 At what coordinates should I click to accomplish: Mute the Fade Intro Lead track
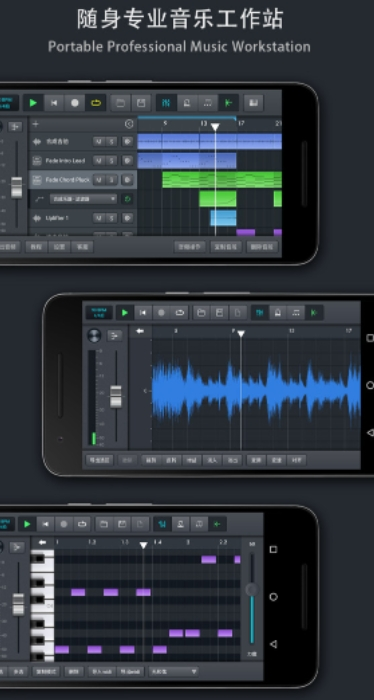(99, 161)
